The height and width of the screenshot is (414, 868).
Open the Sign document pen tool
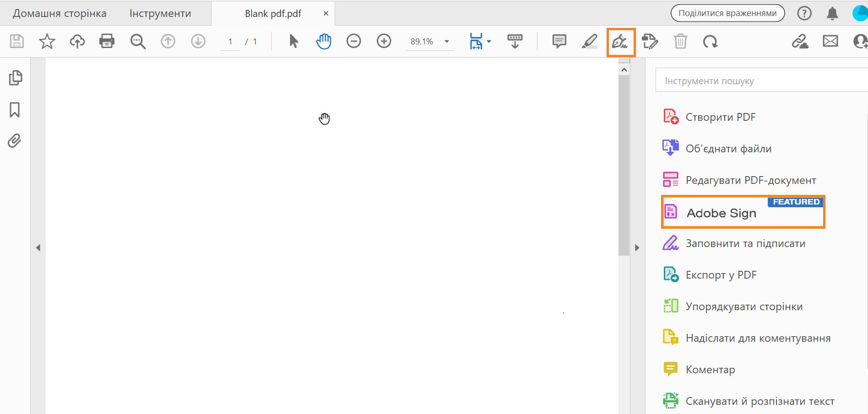pyautogui.click(x=620, y=42)
